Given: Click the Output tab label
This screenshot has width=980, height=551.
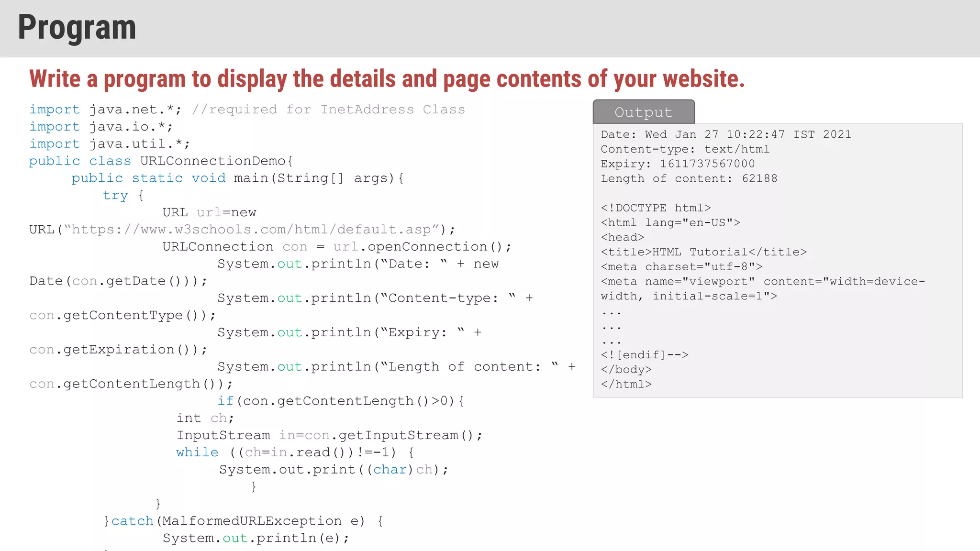Looking at the screenshot, I should pyautogui.click(x=643, y=112).
